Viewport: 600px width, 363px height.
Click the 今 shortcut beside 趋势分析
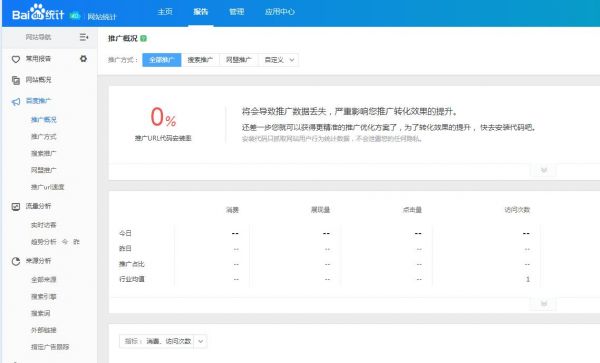point(65,242)
